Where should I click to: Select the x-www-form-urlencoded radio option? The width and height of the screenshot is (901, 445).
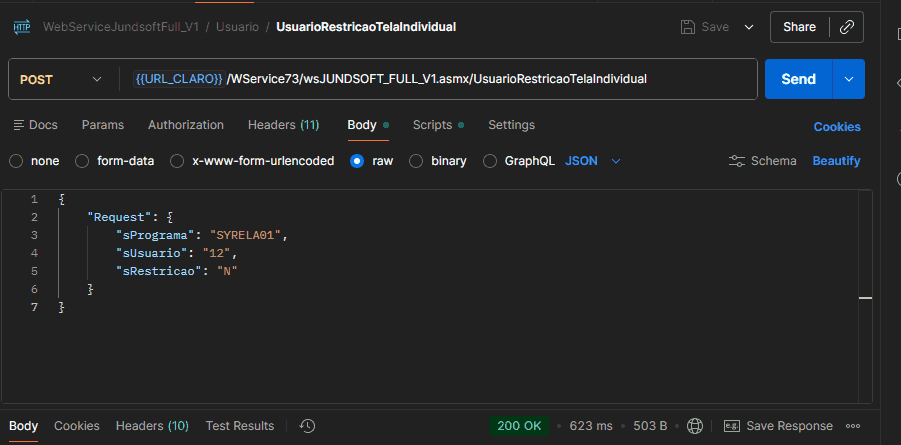[x=177, y=161]
